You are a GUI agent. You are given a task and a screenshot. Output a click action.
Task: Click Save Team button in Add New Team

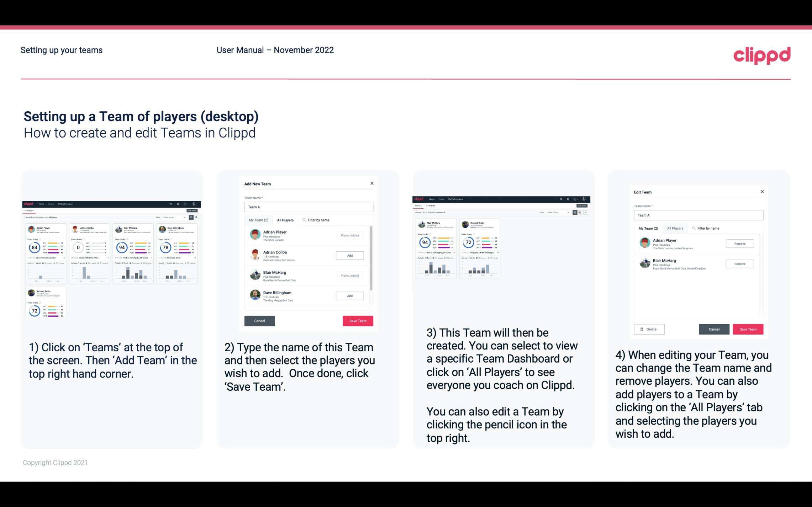click(x=358, y=320)
